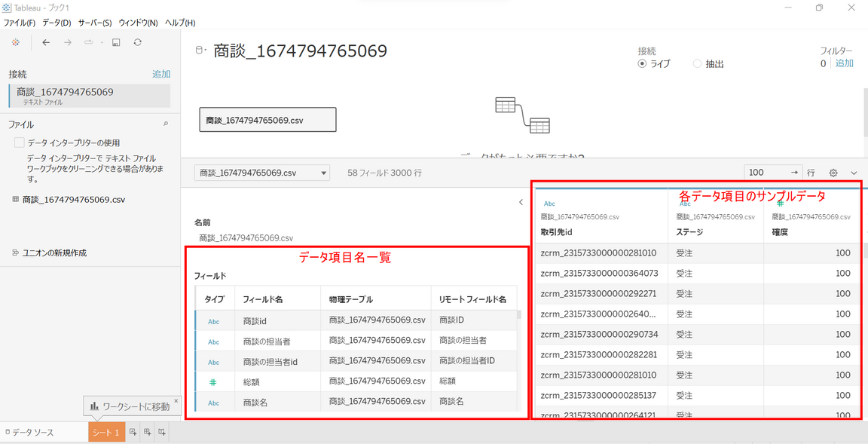Collapse the metadata pane with left chevron
This screenshot has width=868, height=444.
(x=521, y=203)
